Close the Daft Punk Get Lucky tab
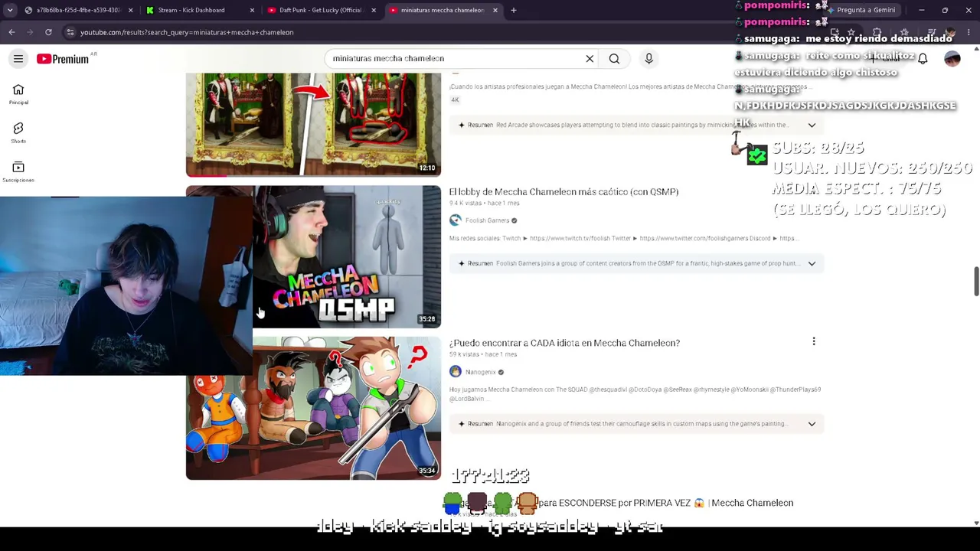This screenshot has width=980, height=551. [x=374, y=10]
